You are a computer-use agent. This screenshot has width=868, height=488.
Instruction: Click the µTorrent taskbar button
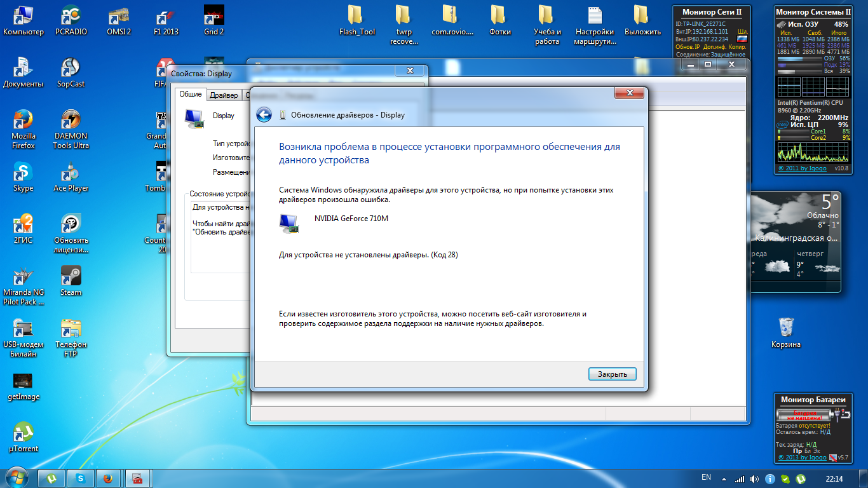(51, 478)
